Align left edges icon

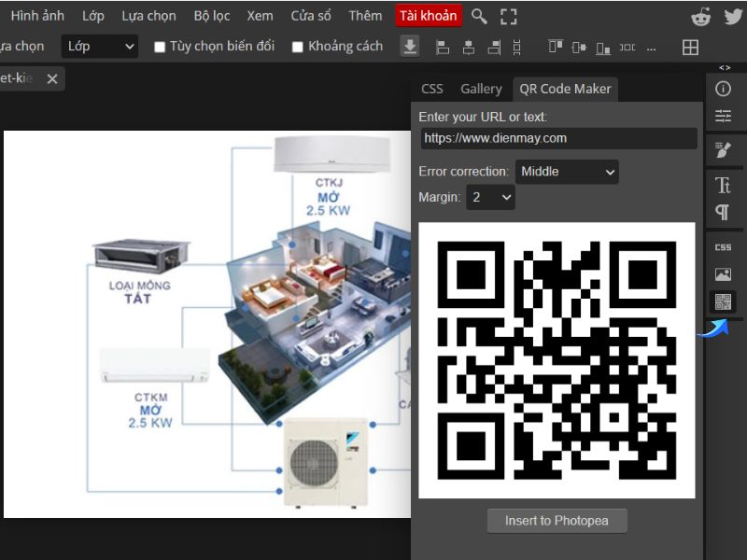coord(443,48)
